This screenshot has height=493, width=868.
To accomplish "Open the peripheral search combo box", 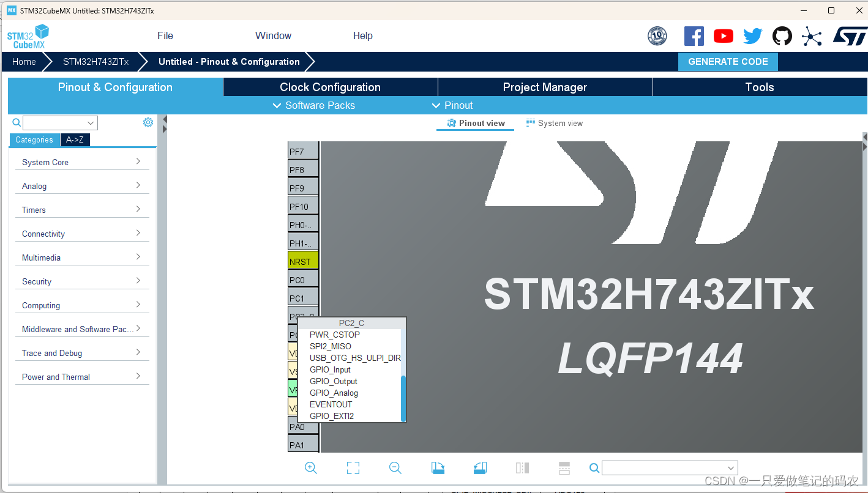I will [60, 123].
